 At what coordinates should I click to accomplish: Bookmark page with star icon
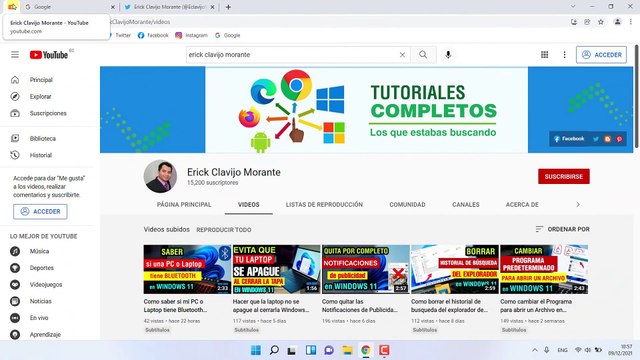pos(601,22)
